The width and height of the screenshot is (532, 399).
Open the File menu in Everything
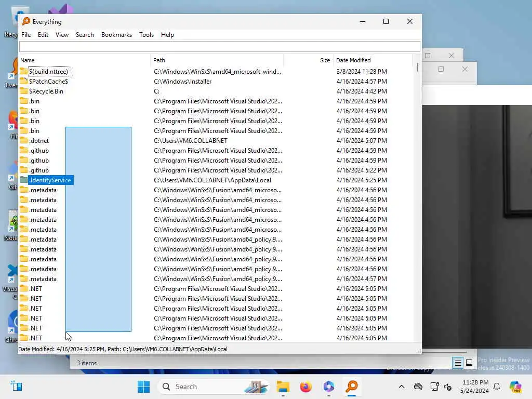coord(26,35)
